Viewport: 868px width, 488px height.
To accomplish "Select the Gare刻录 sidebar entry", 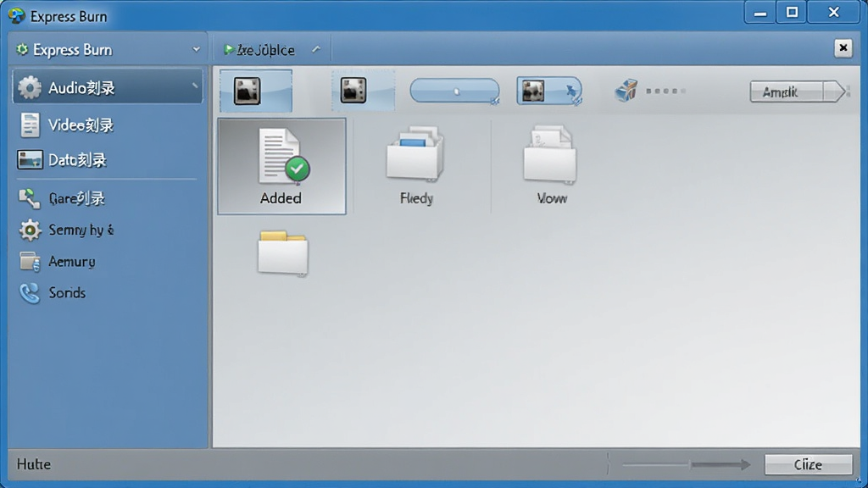I will [76, 198].
